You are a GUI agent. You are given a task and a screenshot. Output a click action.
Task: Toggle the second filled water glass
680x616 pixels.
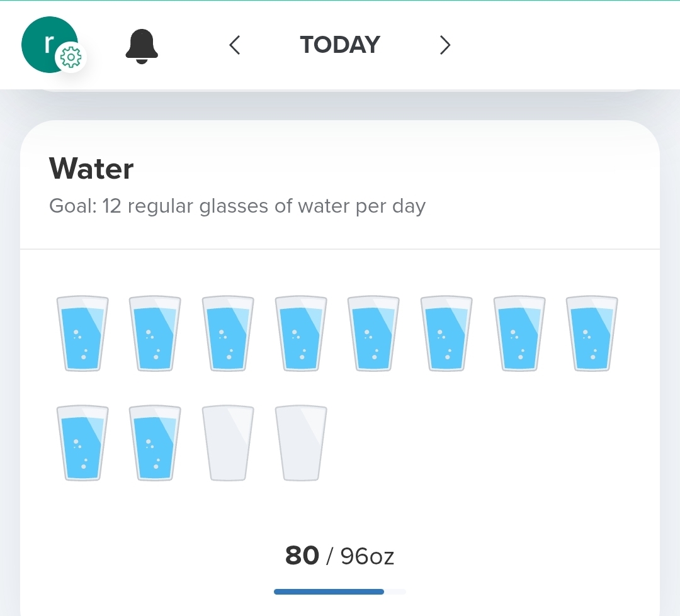click(x=155, y=333)
